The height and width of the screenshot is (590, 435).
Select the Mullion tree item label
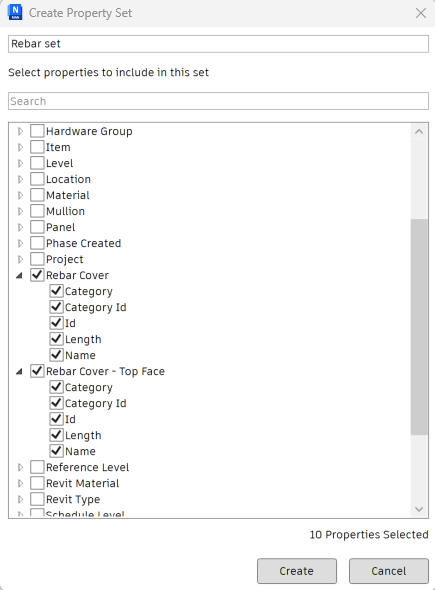65,211
